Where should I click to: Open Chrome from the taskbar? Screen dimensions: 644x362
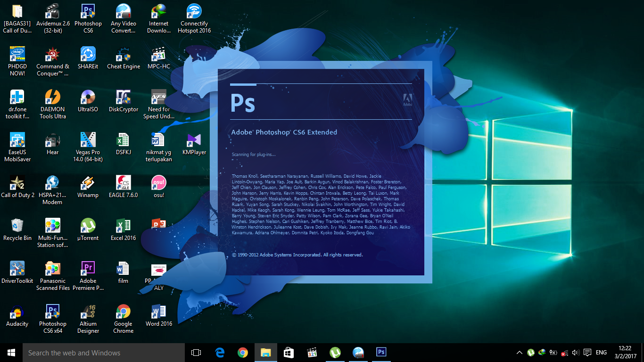click(x=243, y=353)
